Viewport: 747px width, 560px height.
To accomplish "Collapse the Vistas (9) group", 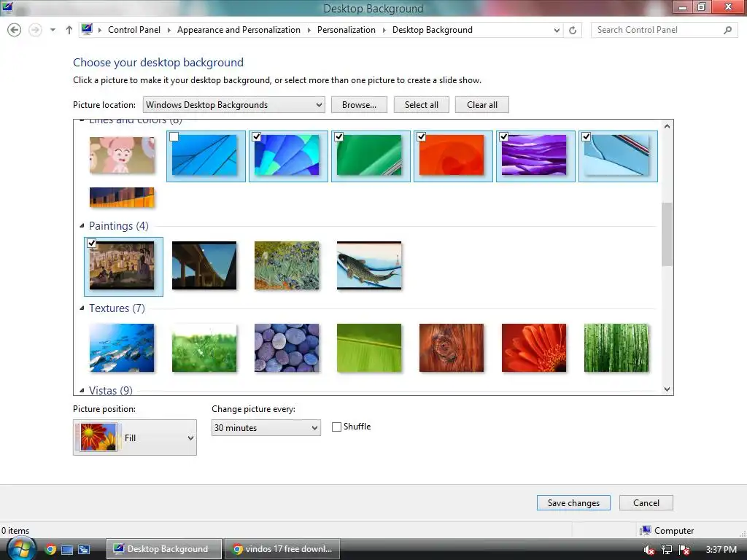I will [82, 391].
